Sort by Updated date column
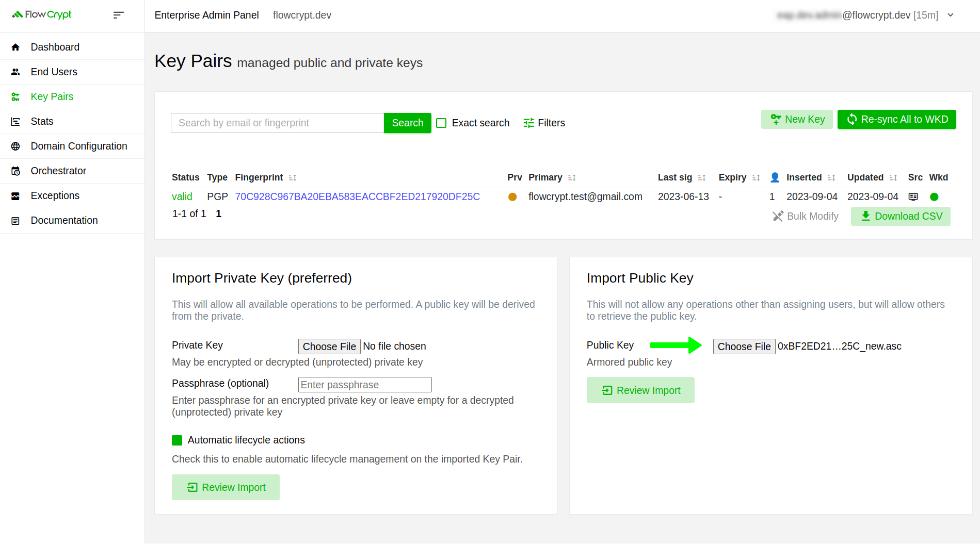Image resolution: width=980 pixels, height=544 pixels. pyautogui.click(x=893, y=177)
